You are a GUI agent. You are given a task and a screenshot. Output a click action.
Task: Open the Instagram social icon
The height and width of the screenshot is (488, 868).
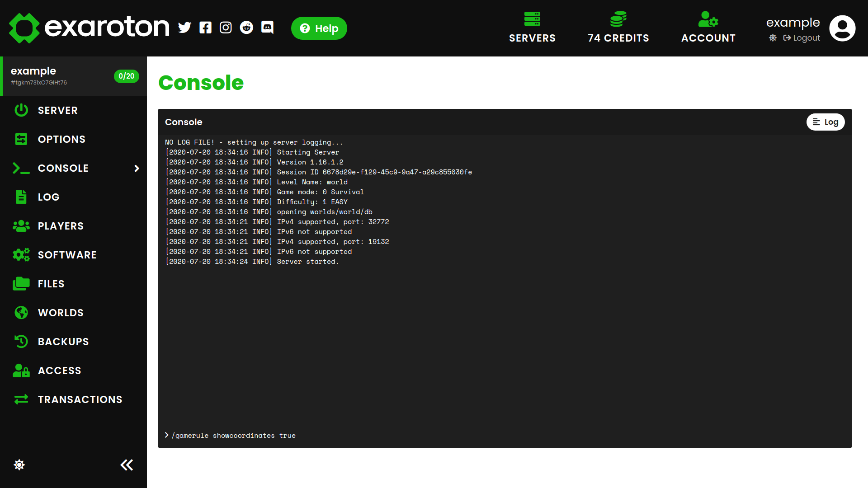[x=226, y=28]
